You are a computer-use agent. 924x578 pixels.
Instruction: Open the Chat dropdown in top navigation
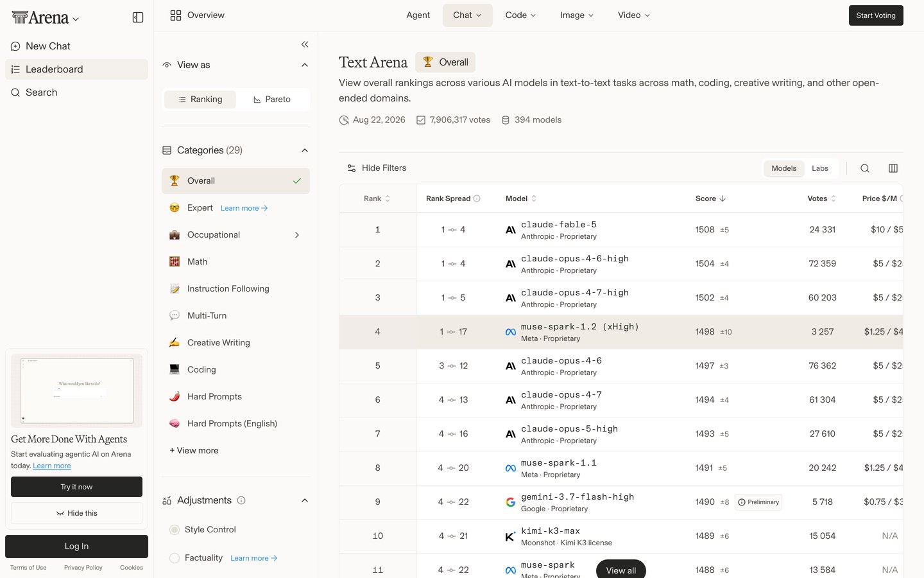point(468,15)
